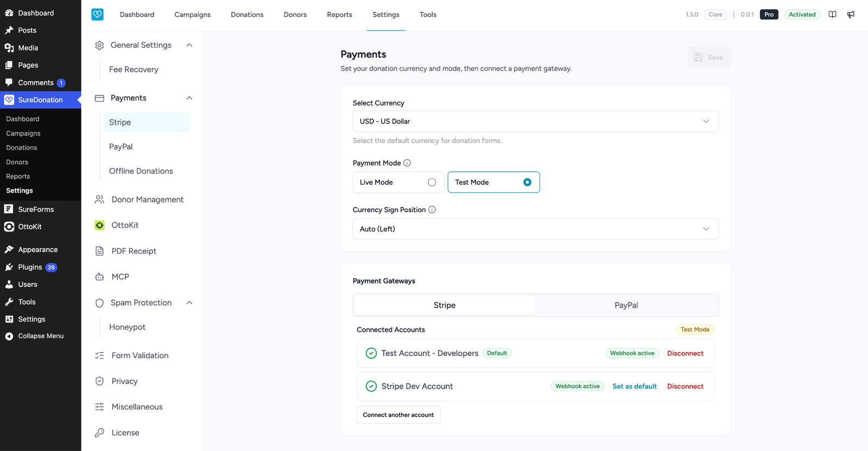Click the Donor Management people icon
Screen dimensions: 868x451
(99, 200)
